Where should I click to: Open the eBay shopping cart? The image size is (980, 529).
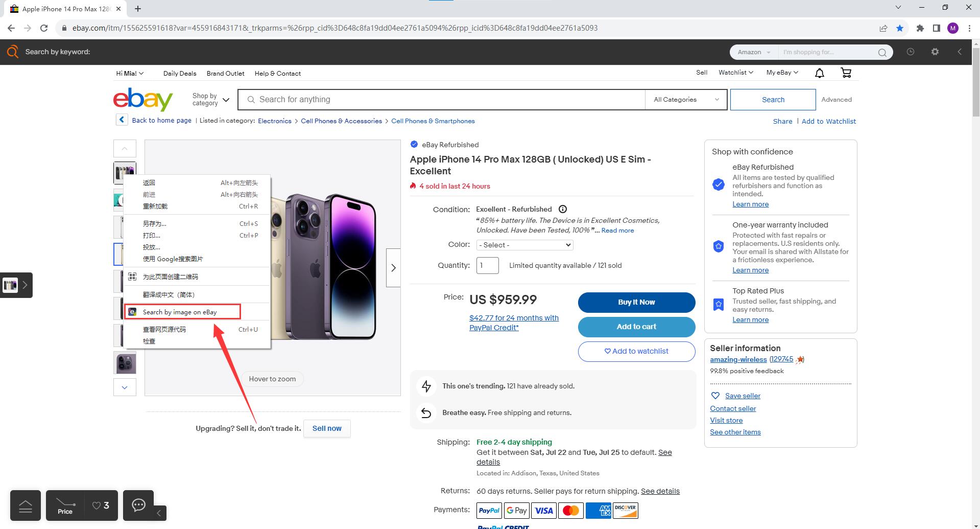846,73
